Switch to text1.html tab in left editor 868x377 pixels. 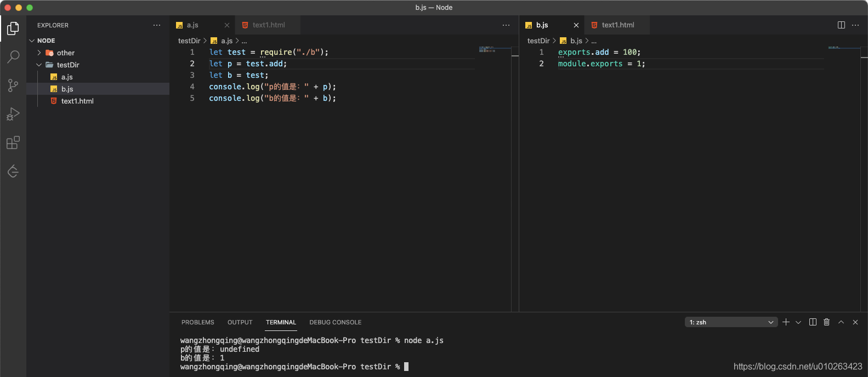pyautogui.click(x=268, y=25)
